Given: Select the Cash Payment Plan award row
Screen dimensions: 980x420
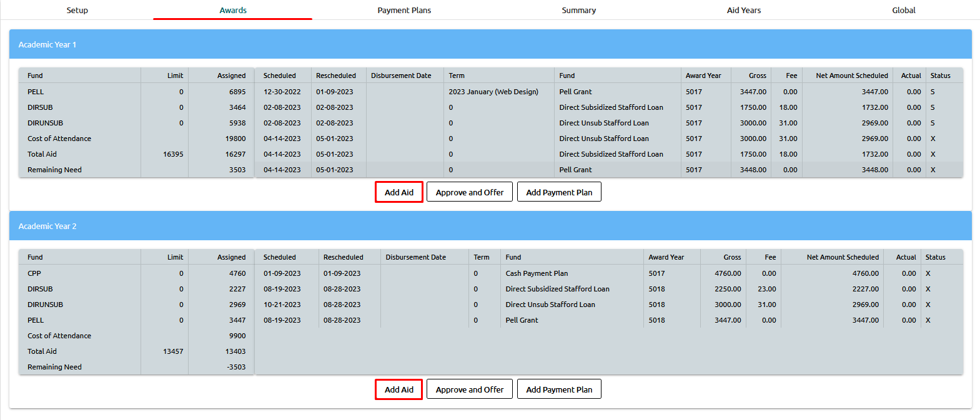Looking at the screenshot, I should pyautogui.click(x=537, y=273).
